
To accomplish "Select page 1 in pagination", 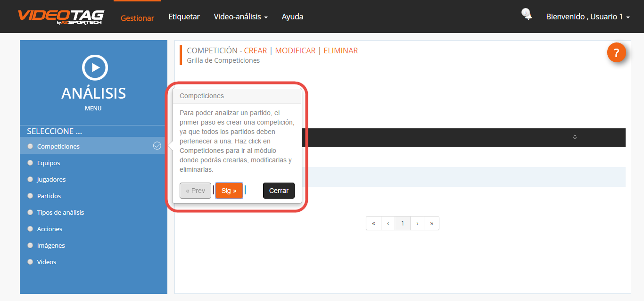I will click(402, 224).
